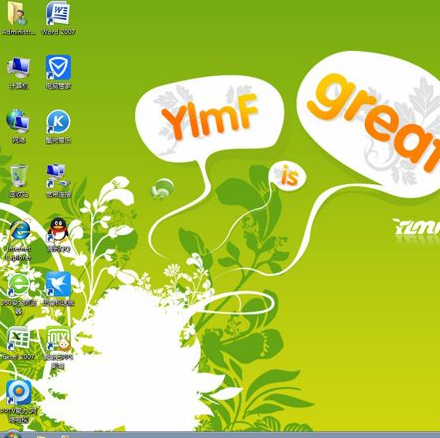The width and height of the screenshot is (440, 438).
Task: Click the "Excel 2007" text label
Action: [x=19, y=357]
